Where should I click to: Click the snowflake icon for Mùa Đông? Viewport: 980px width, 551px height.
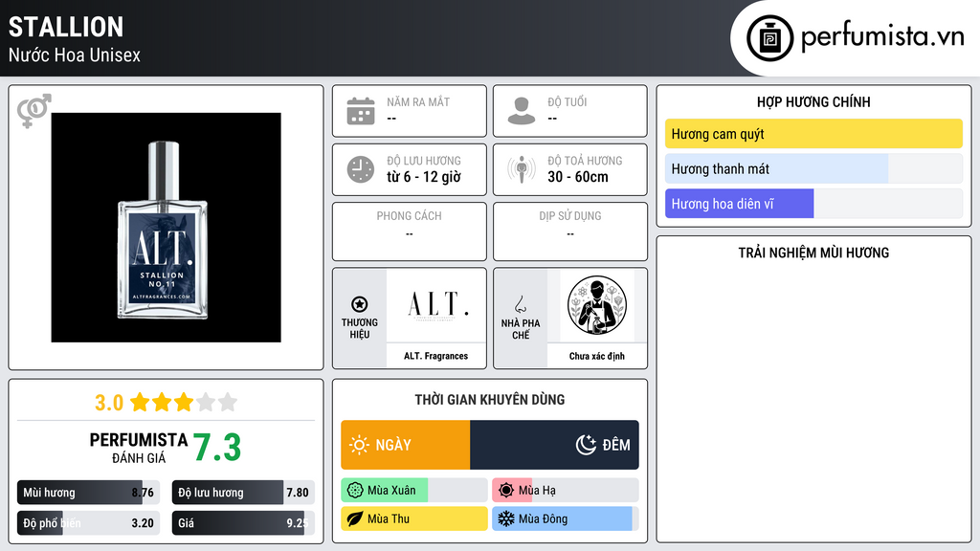pos(506,518)
